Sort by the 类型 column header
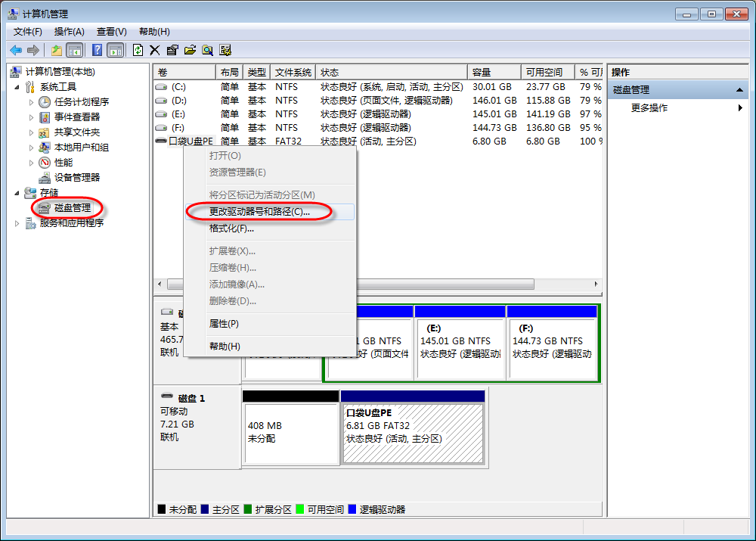756x541 pixels. point(257,73)
